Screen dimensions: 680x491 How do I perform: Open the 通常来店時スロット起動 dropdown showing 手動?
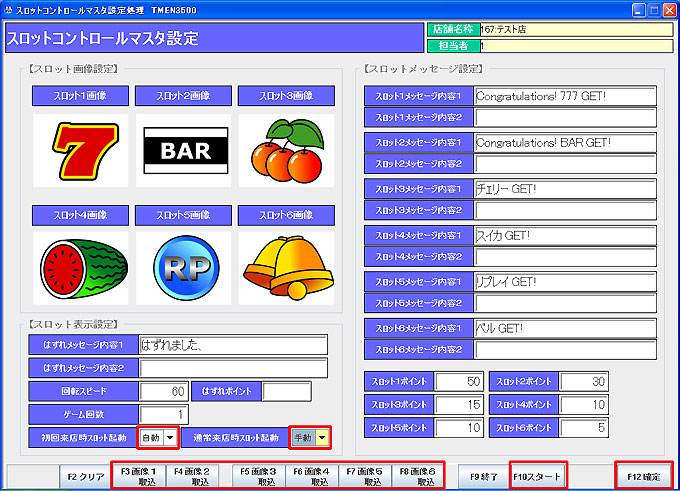pyautogui.click(x=310, y=438)
